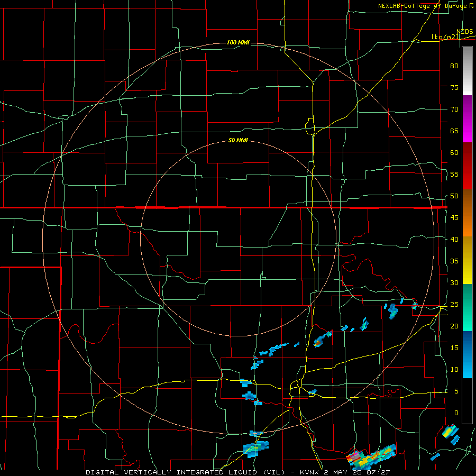Viewport: 476px width, 476px height.
Task: Select the 70 value on the VIL scale
Action: [x=454, y=109]
